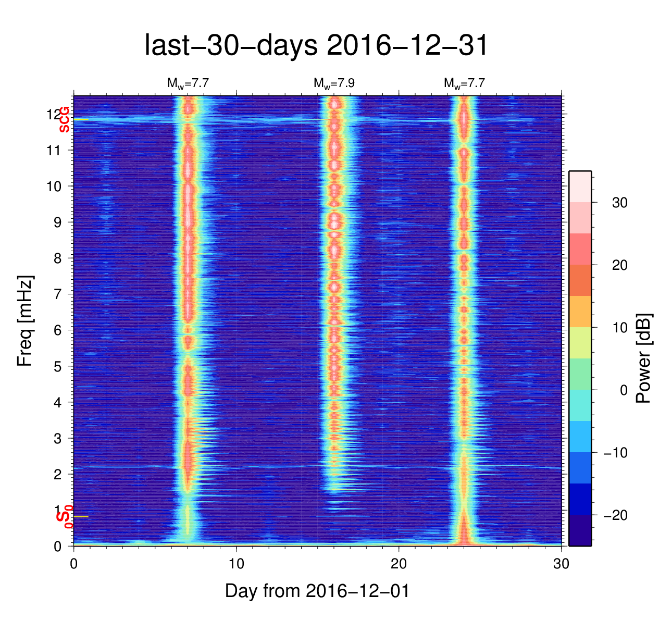Pick the yellow-green colorbar segment below 10 dB
672x620 pixels.
[x=580, y=343]
